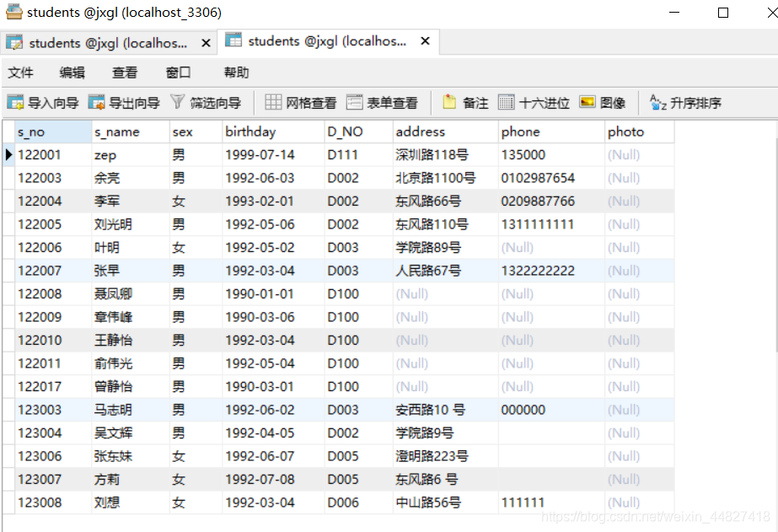The image size is (778, 532).
Task: Close the second students @jxgl tab
Action: click(x=425, y=41)
